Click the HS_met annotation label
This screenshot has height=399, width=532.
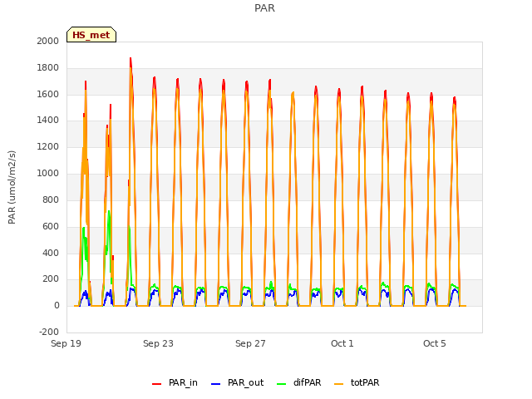[91, 35]
